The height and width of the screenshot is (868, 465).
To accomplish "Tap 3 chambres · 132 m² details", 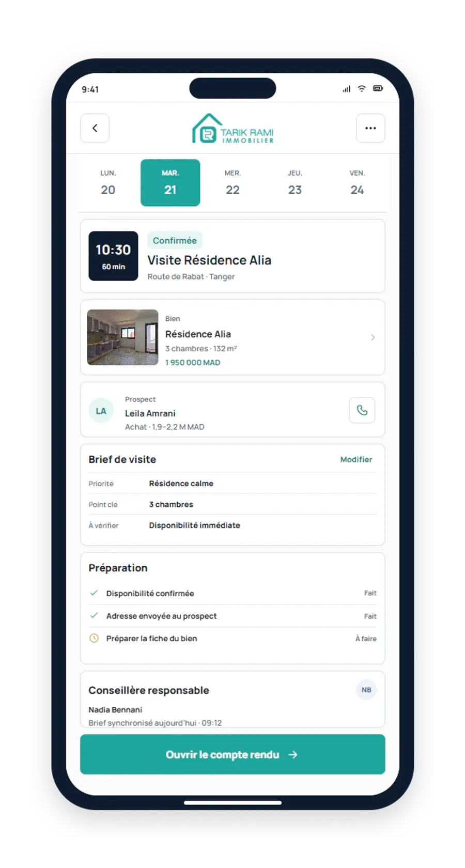I will (201, 349).
